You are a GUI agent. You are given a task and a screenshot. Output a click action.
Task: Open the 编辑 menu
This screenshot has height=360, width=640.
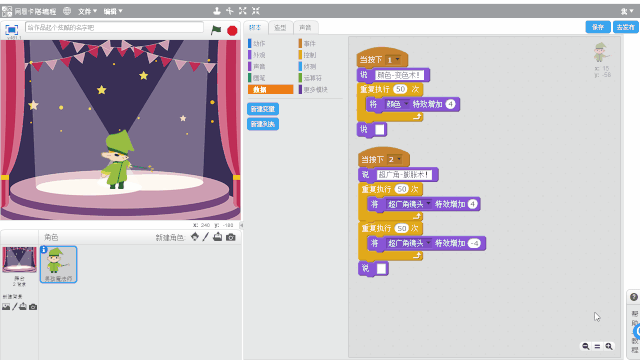tap(113, 11)
